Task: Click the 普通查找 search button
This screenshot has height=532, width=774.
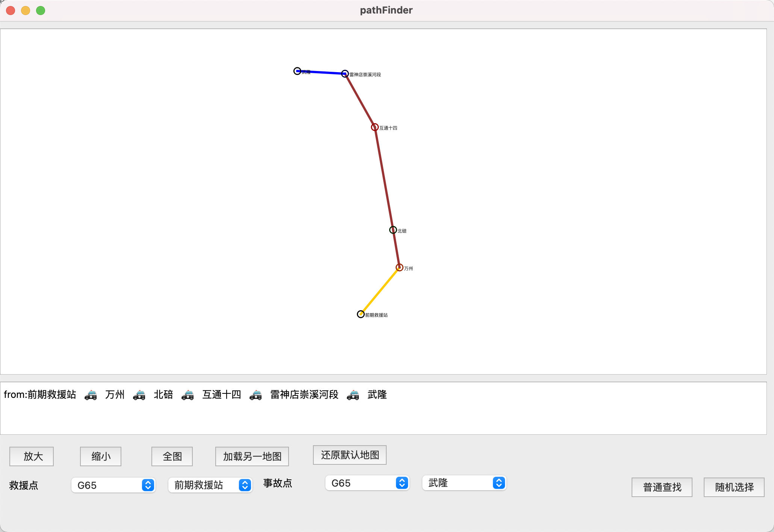Action: coord(661,487)
